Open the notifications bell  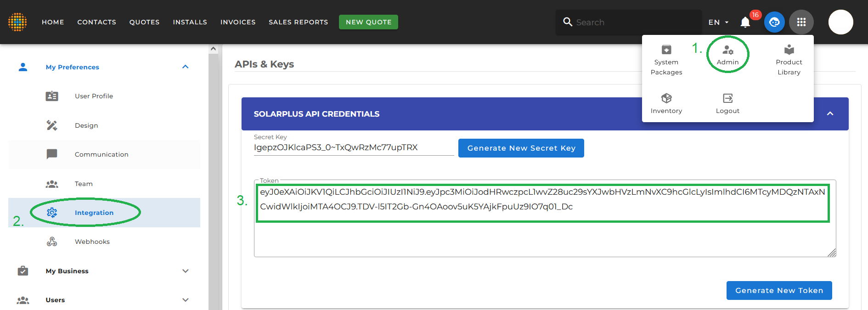pos(745,22)
